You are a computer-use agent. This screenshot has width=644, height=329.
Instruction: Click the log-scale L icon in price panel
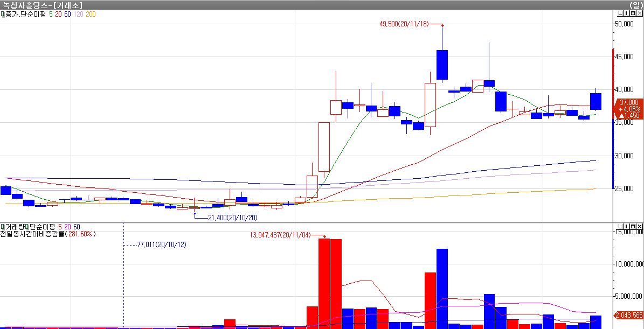(x=620, y=13)
